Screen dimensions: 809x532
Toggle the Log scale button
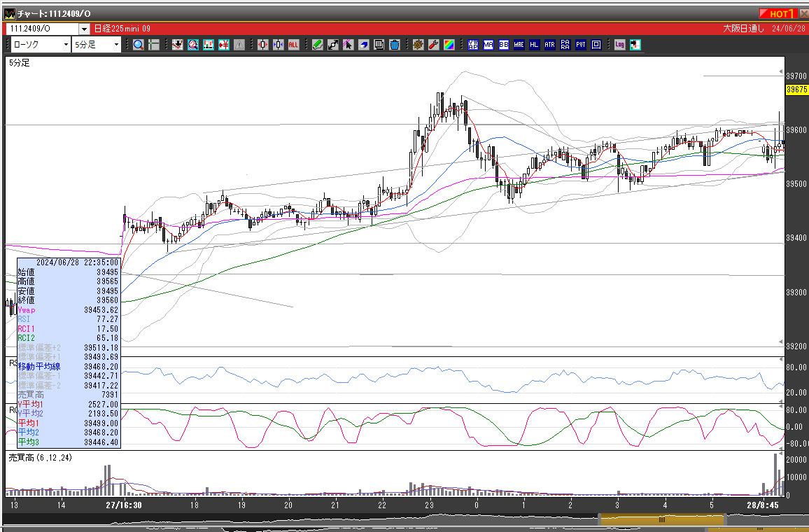tap(619, 45)
